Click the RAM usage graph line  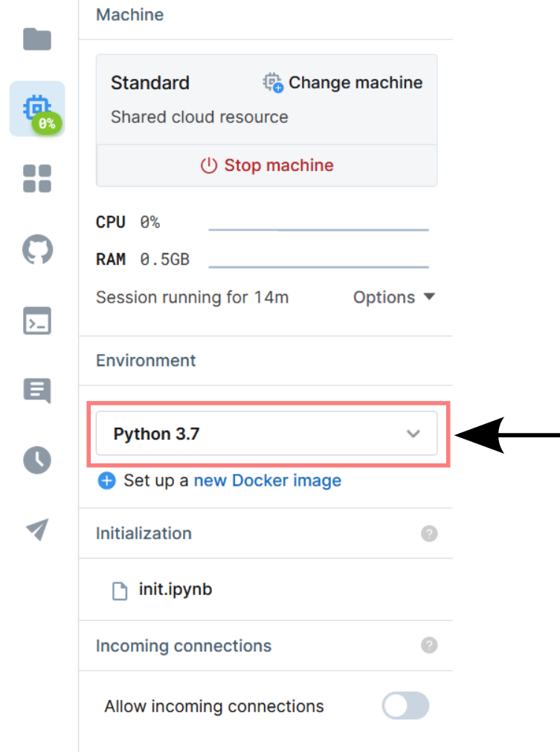point(318,266)
